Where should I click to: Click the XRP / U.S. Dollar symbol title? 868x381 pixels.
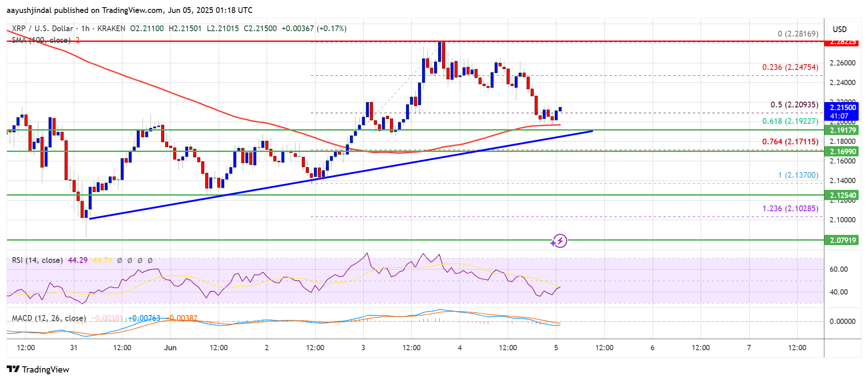tap(42, 29)
